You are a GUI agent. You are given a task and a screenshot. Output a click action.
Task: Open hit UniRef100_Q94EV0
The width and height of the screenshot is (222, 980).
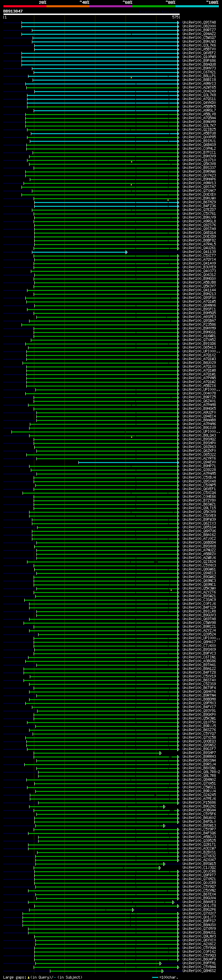[199, 462]
